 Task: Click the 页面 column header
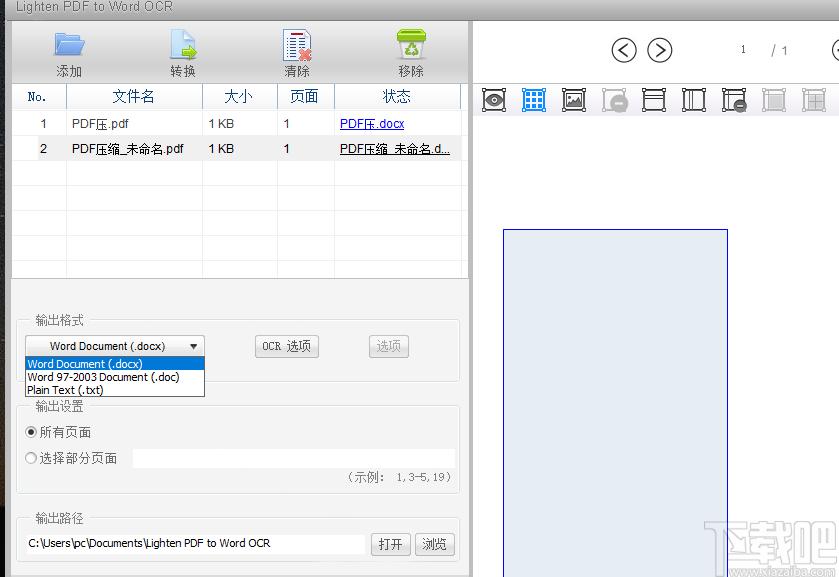point(305,96)
